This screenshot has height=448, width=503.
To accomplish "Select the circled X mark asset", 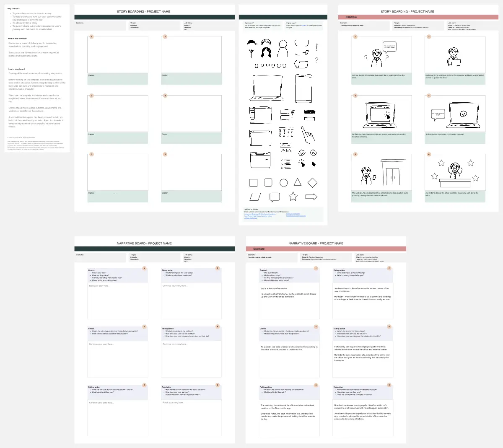I will click(313, 153).
